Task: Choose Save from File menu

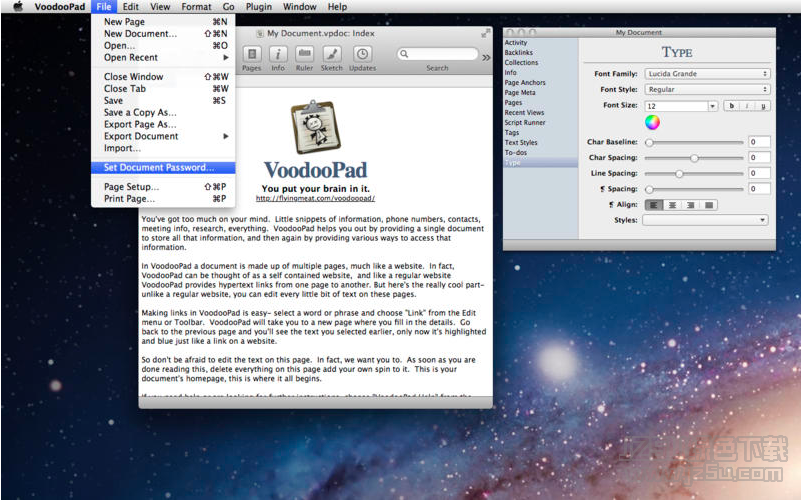Action: pos(163,101)
